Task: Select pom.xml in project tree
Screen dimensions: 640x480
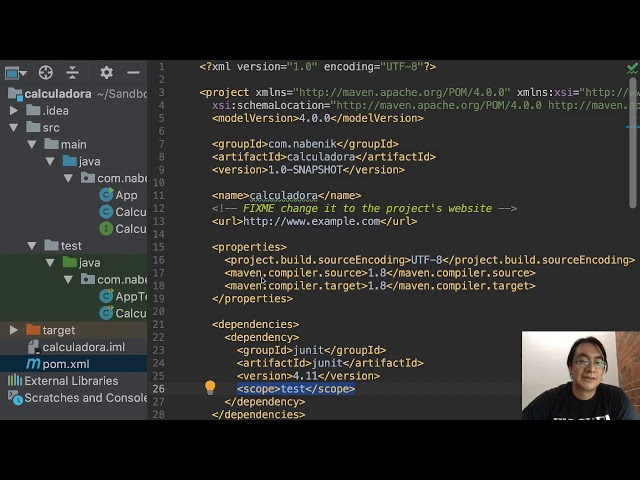Action: [x=66, y=364]
